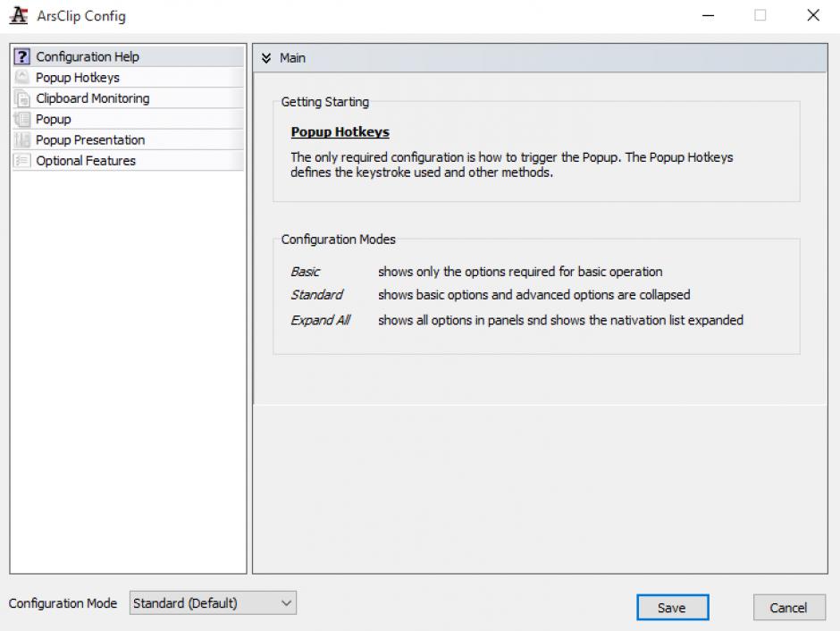Click 'shows only the options required' description
840x631 pixels.
point(520,272)
